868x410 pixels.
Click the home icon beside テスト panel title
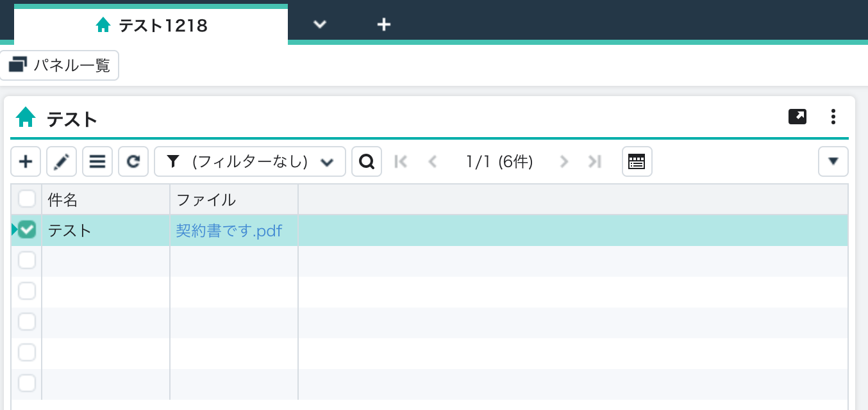pos(26,117)
